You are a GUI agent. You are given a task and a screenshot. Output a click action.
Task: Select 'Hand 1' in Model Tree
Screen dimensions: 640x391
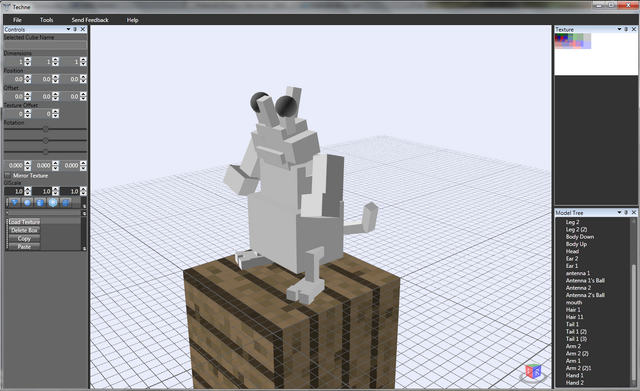click(x=574, y=375)
